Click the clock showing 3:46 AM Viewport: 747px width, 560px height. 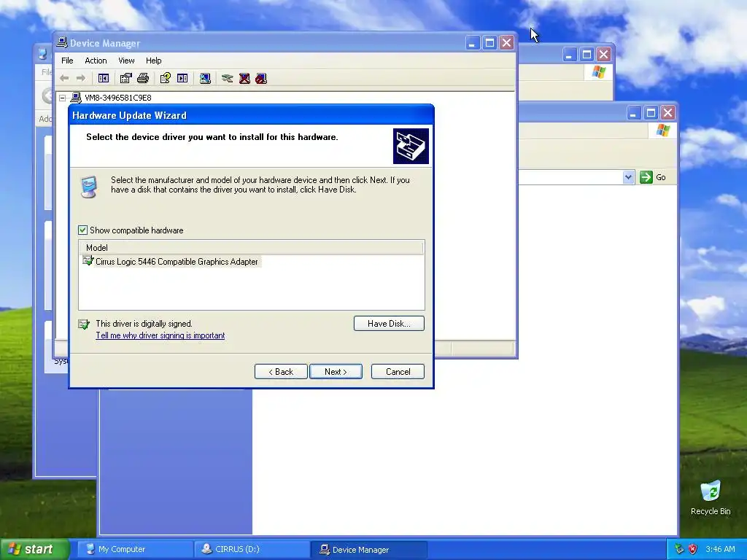pyautogui.click(x=720, y=549)
